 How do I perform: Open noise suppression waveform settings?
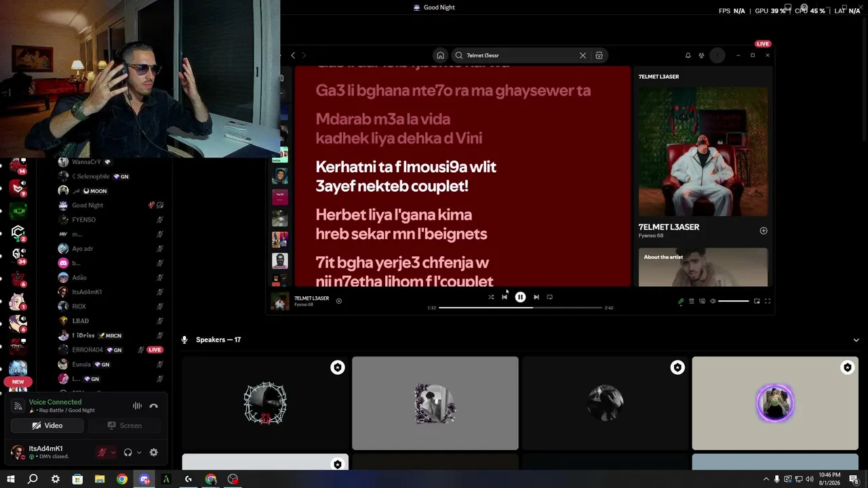tap(137, 406)
